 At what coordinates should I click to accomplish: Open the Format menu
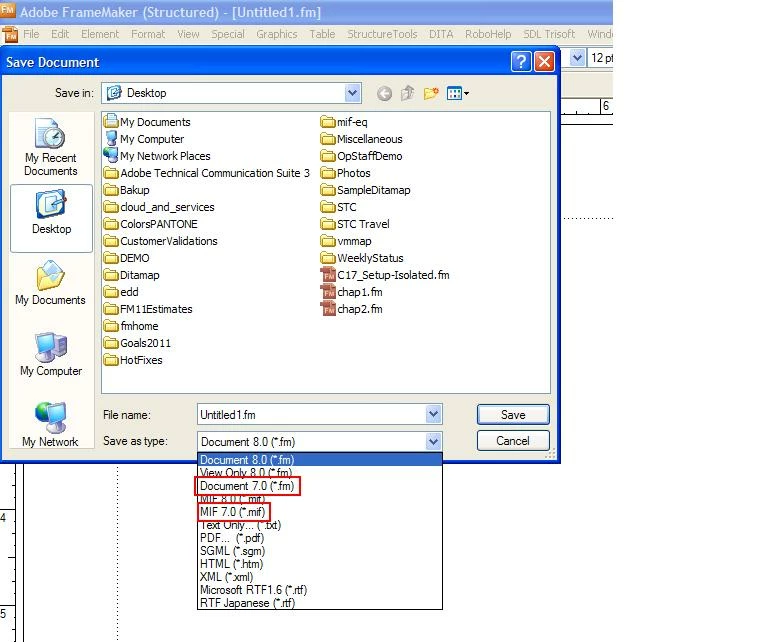[x=148, y=34]
